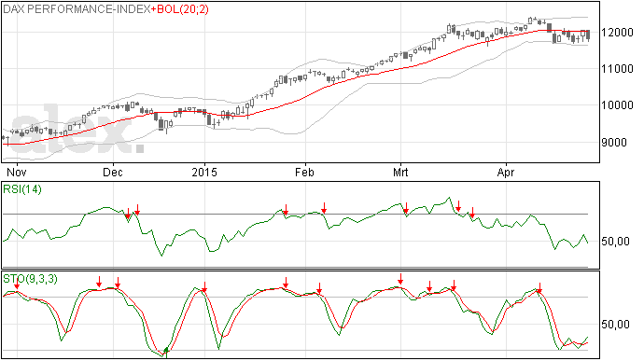Select the STO(9,3,3) panel label
Screen dimensions: 644x361
(x=30, y=279)
